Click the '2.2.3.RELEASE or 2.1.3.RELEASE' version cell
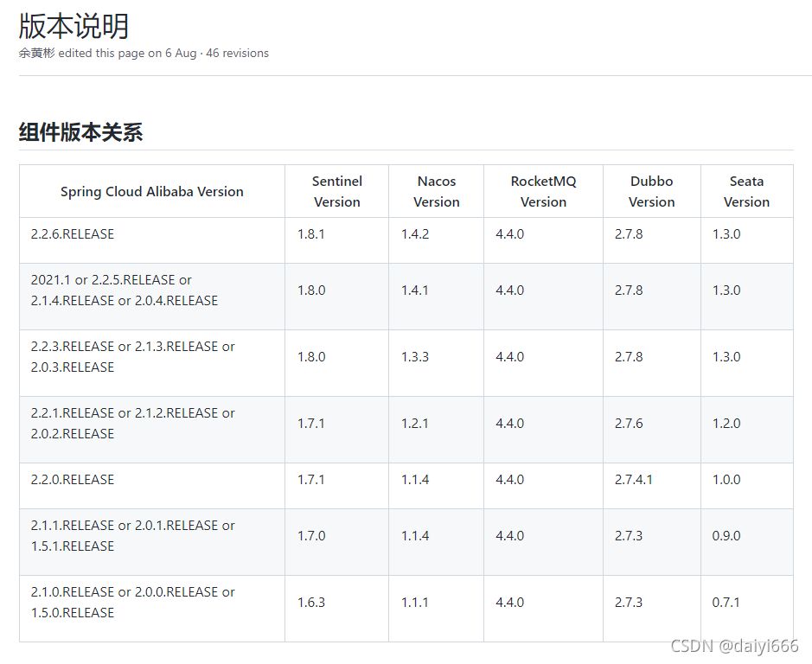This screenshot has width=812, height=664. click(x=152, y=363)
